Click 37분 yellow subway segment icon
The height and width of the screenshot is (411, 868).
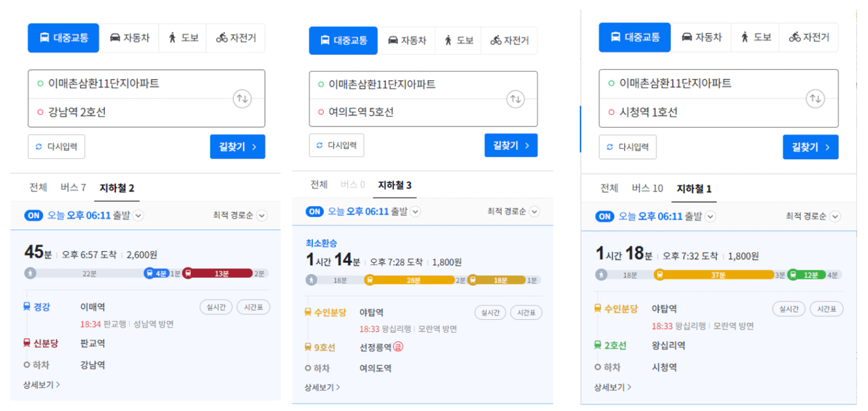(660, 275)
